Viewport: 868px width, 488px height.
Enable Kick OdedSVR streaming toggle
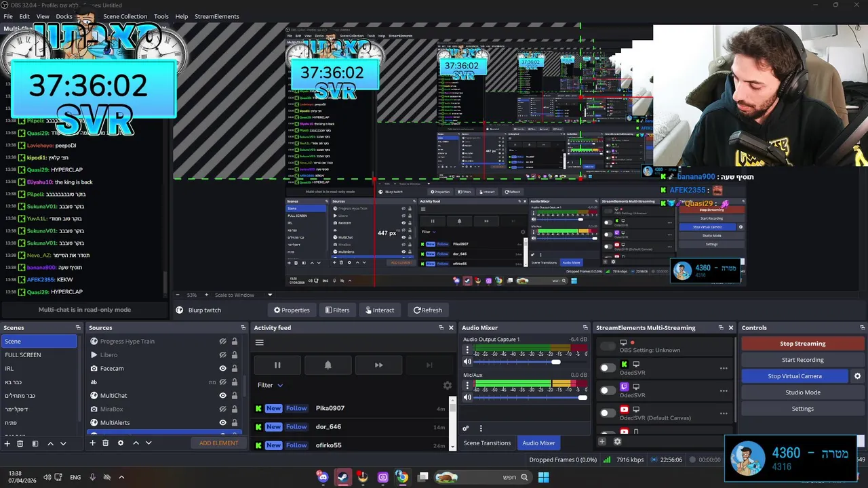click(x=608, y=368)
